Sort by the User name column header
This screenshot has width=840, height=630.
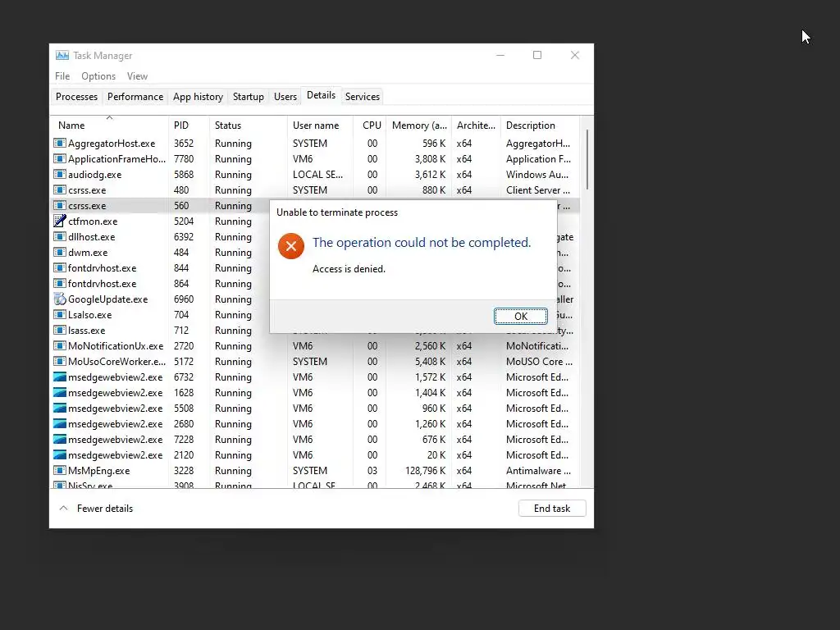click(x=320, y=125)
